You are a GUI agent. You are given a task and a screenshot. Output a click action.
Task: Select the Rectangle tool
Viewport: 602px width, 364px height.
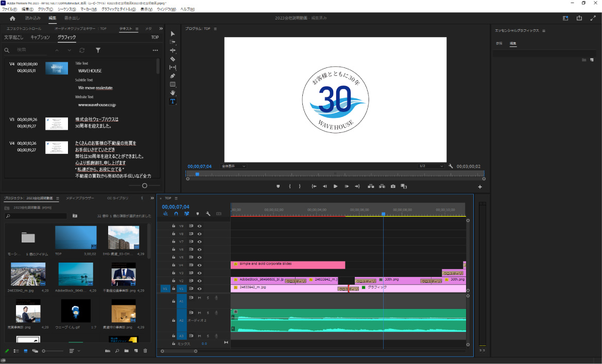(173, 84)
